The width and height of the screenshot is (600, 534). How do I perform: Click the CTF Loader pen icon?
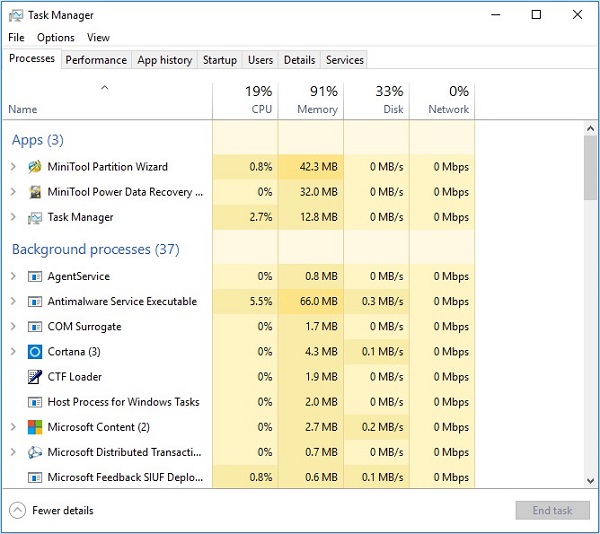pyautogui.click(x=35, y=377)
